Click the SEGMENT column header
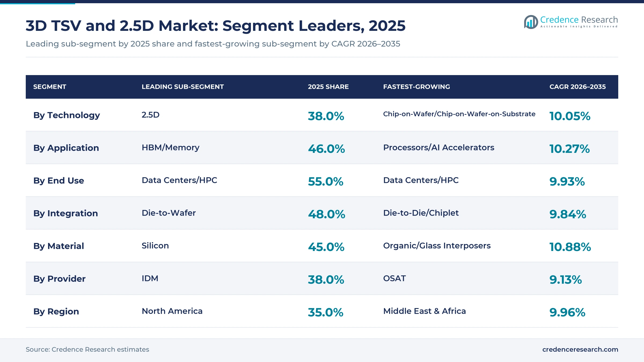 click(x=50, y=87)
